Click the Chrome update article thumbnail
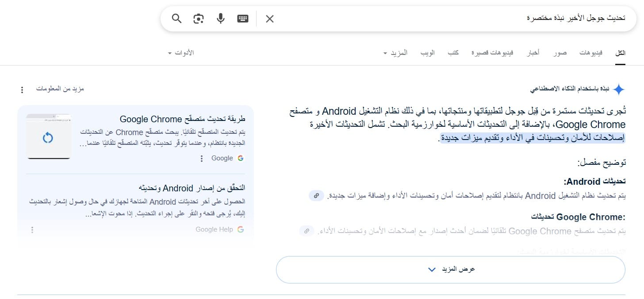The width and height of the screenshot is (644, 299). pos(48,136)
